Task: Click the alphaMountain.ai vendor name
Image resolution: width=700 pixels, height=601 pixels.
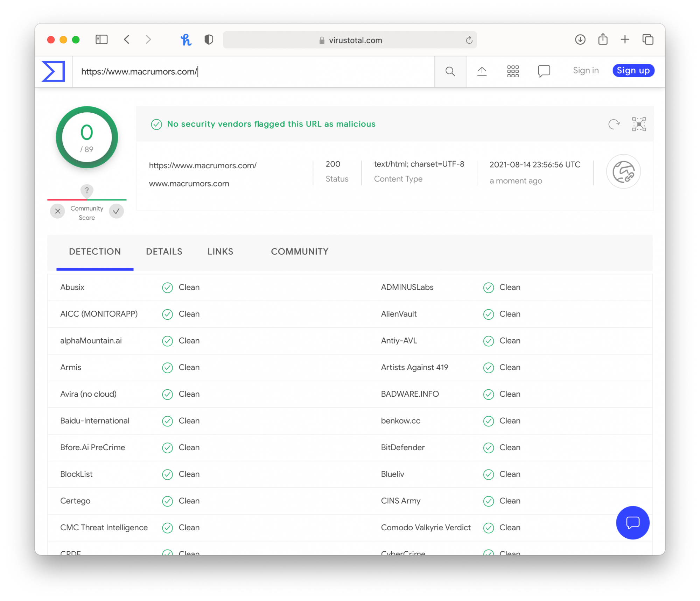Action: (x=91, y=341)
